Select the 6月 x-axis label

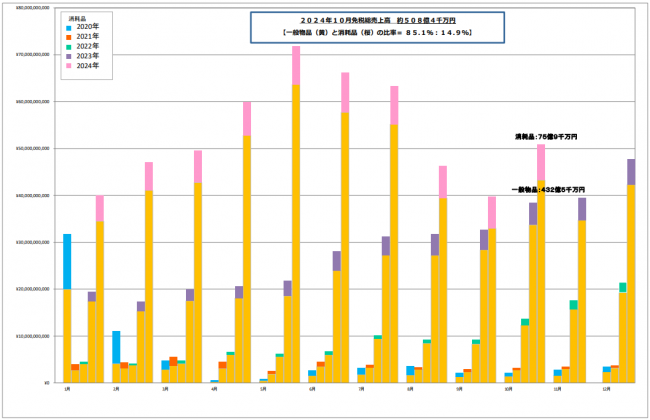pos(312,389)
